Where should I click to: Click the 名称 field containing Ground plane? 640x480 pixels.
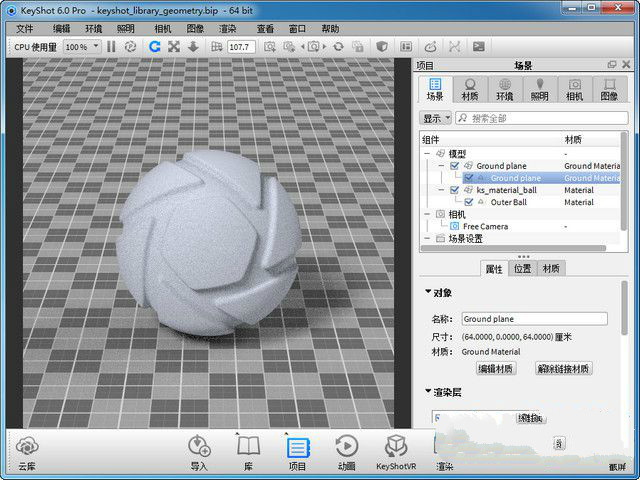(x=533, y=319)
